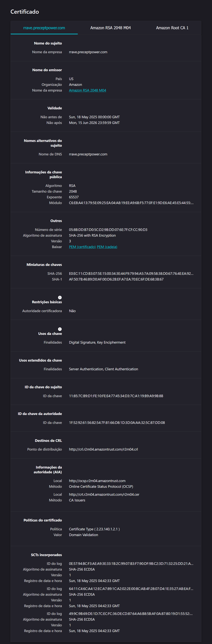Click the r2m04.cer CA Issuers URL
This screenshot has height=644, width=212.
point(104,494)
